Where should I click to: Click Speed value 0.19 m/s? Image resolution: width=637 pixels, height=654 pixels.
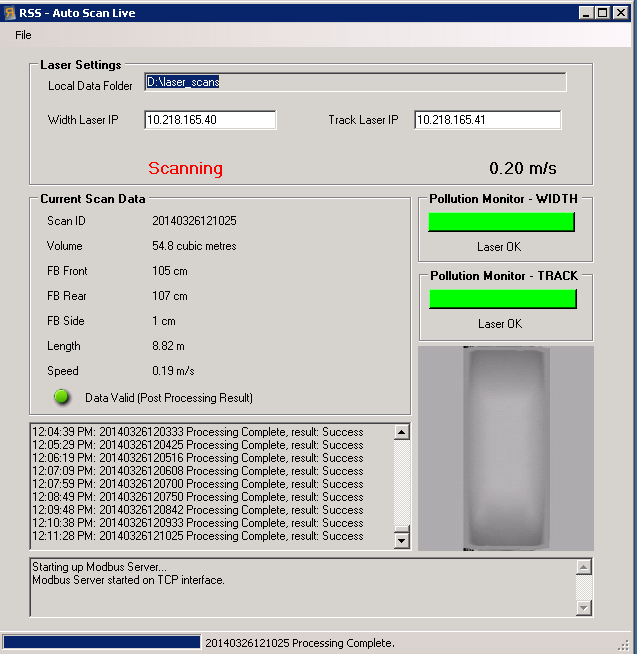173,371
